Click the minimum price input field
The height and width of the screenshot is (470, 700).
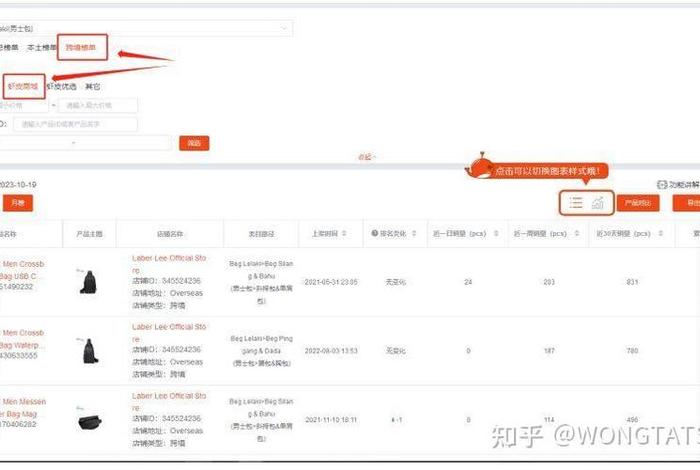24,105
